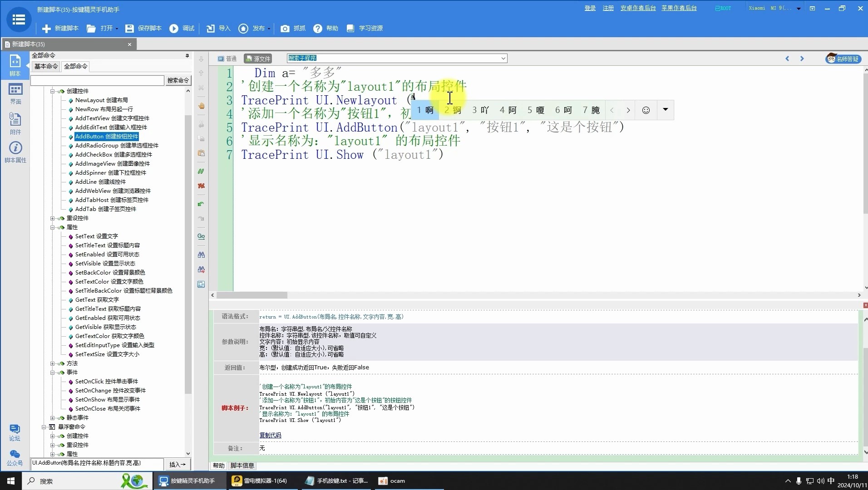Click the green undo arrow
This screenshot has height=490, width=868.
coord(201,204)
